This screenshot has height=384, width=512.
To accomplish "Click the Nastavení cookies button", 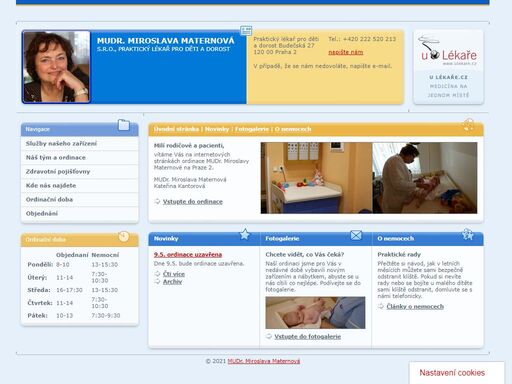I will pyautogui.click(x=452, y=373).
